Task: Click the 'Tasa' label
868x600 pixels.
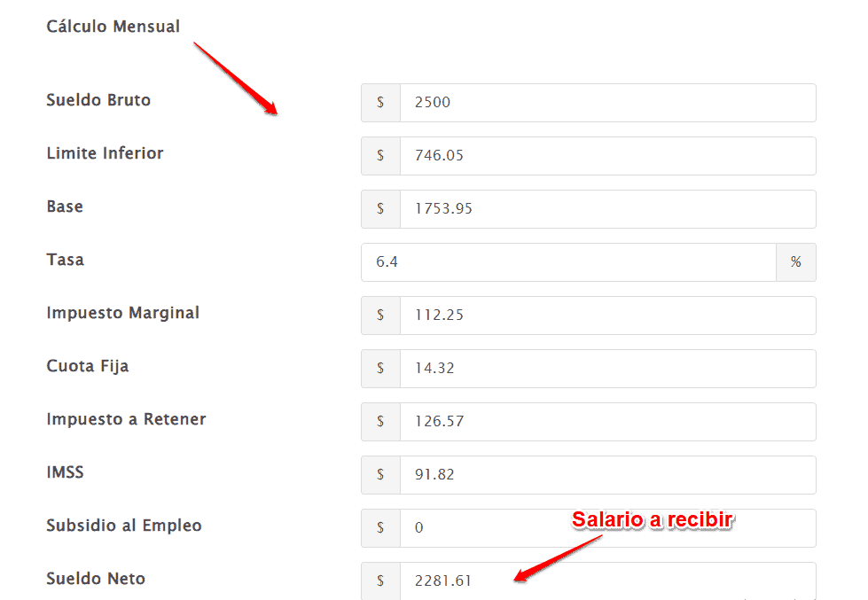Action: coord(66,260)
